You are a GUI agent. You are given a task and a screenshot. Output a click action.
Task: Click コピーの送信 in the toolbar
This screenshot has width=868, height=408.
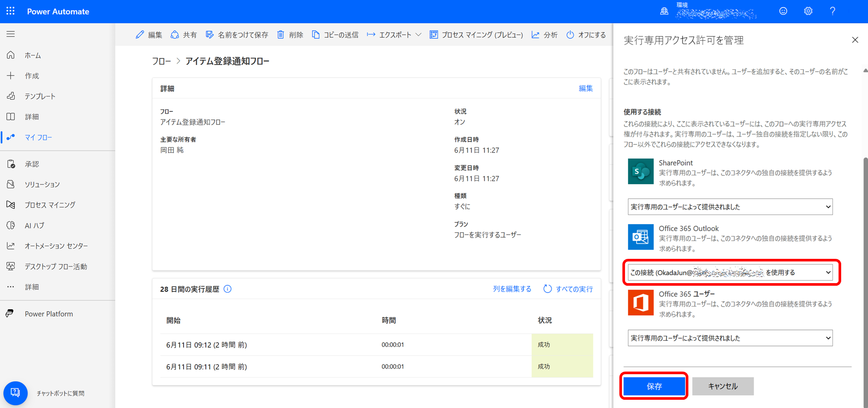(335, 35)
